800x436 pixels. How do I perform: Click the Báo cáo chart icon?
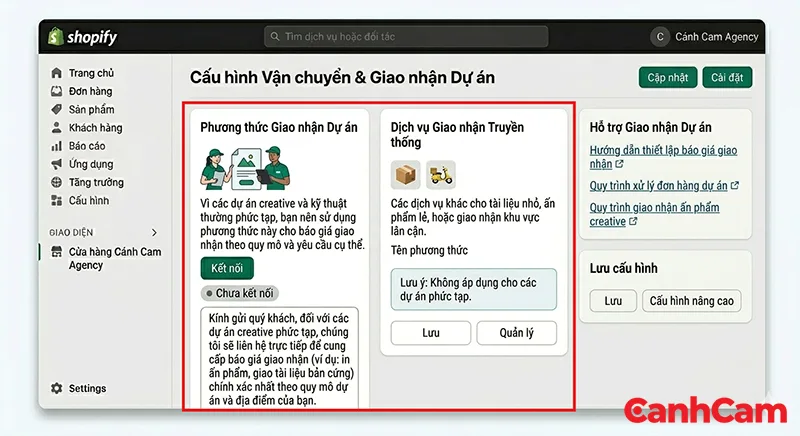pyautogui.click(x=57, y=146)
